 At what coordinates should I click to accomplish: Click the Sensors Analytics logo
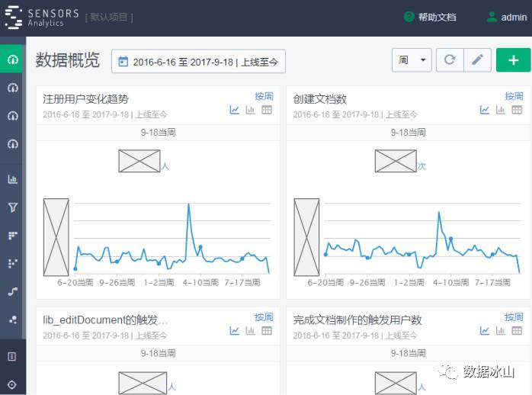[42, 18]
